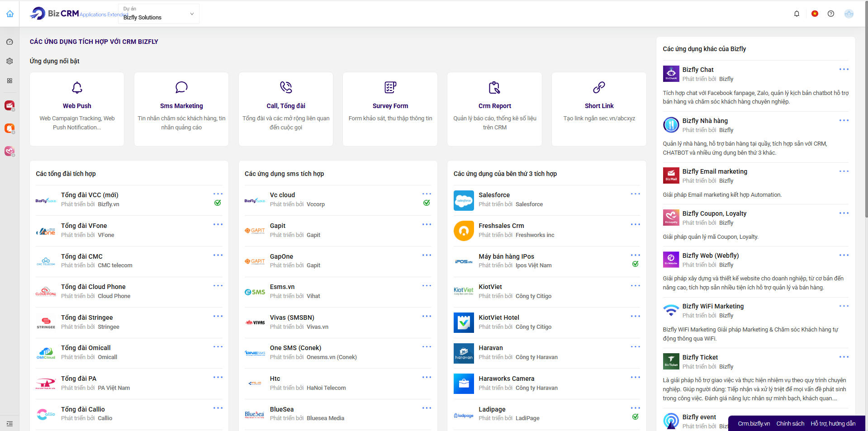Click the Salesforce cloud logo
The height and width of the screenshot is (431, 868).
[464, 200]
